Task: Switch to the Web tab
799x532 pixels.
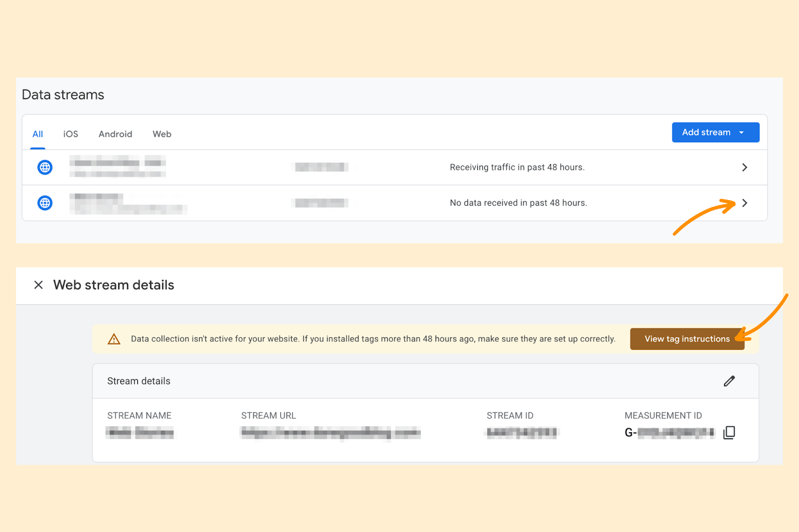Action: point(162,134)
